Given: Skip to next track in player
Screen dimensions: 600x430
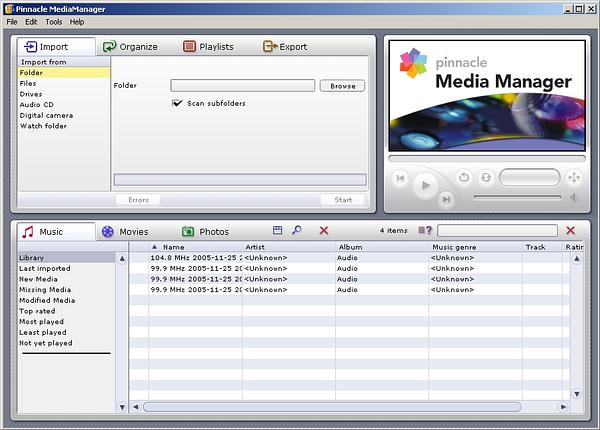Looking at the screenshot, I should (446, 199).
